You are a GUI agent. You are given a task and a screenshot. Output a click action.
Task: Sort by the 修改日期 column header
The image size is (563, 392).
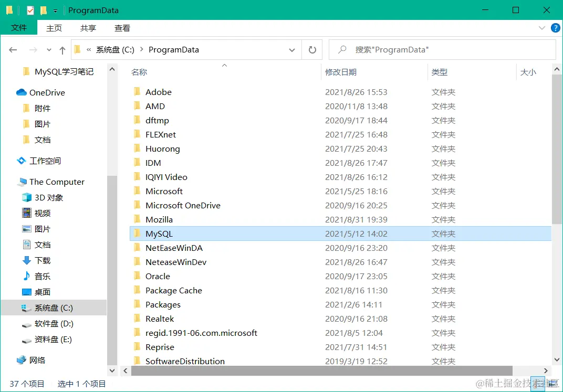(341, 72)
